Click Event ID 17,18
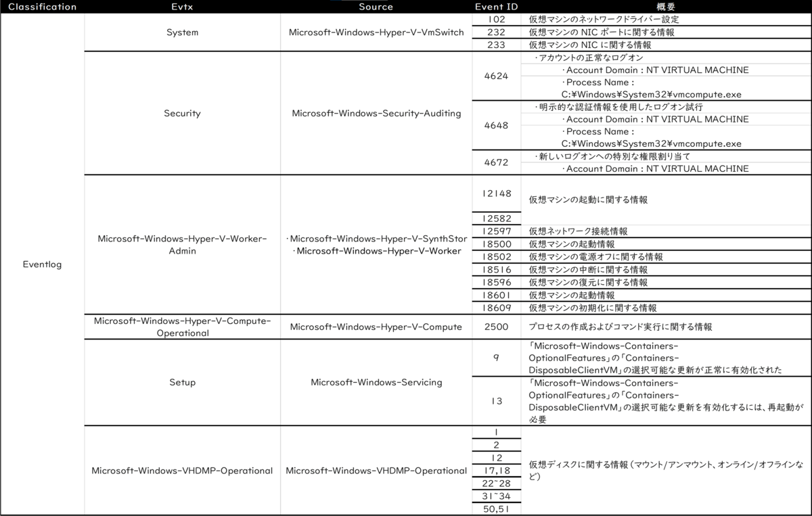Image resolution: width=812 pixels, height=516 pixels. pyautogui.click(x=497, y=471)
